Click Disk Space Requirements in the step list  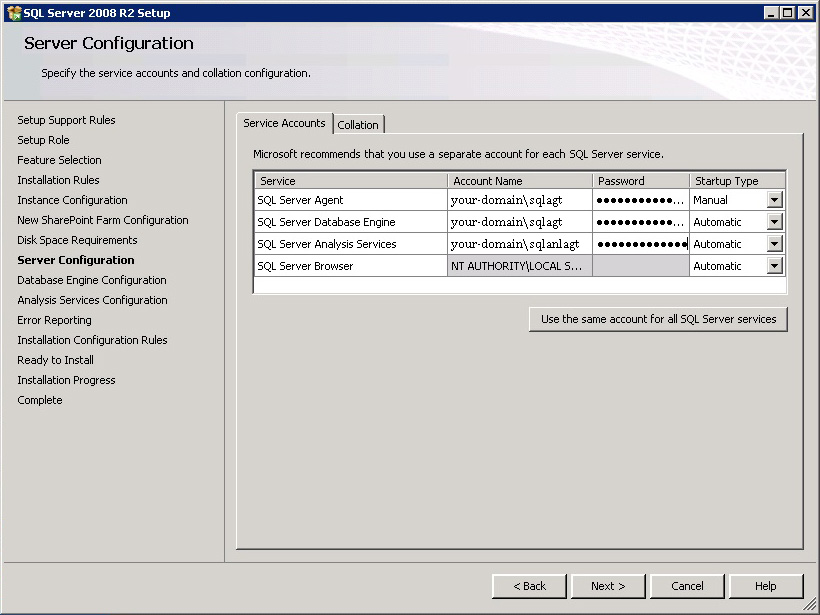tap(77, 240)
